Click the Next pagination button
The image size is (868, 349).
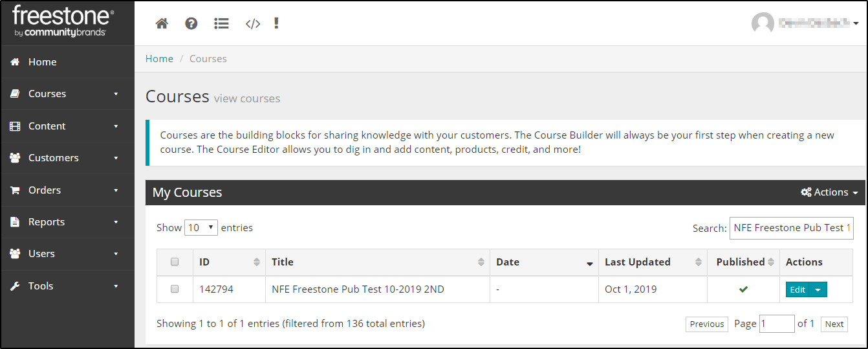tap(834, 324)
